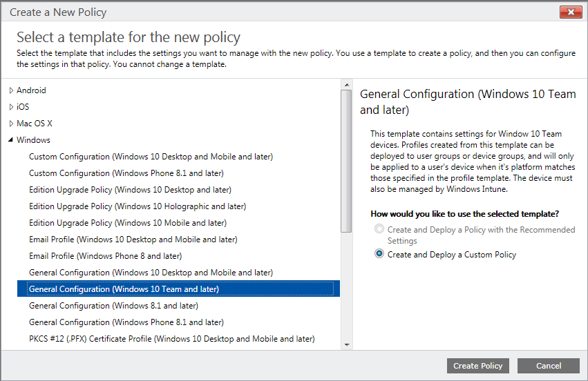Select General Configuration (Windows Phone 8.1 and later)
Image resolution: width=588 pixels, height=381 pixels.
point(126,322)
